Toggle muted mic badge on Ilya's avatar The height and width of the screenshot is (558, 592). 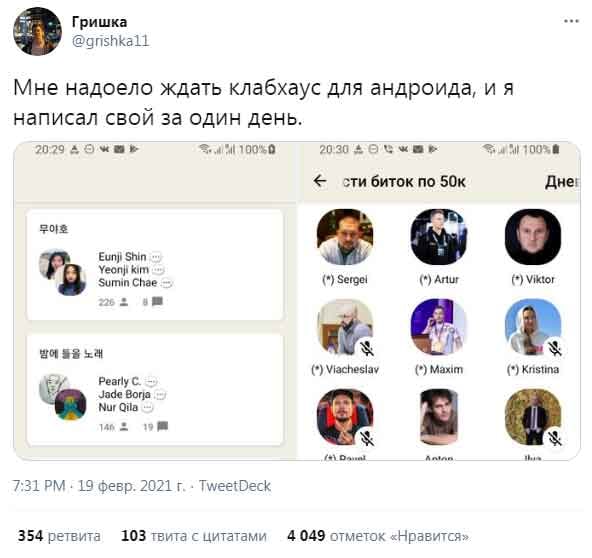[554, 438]
